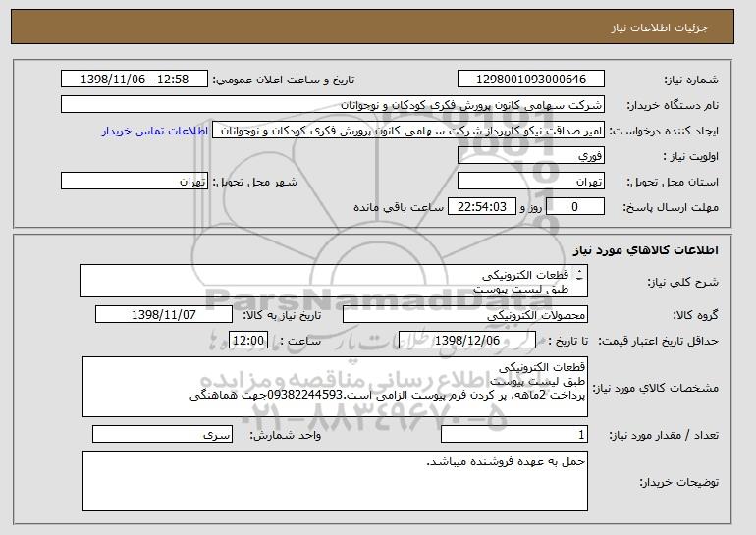Screen dimensions: 756x535
Task: Click the label ایجاد کننده درخواست
Action: [664, 131]
